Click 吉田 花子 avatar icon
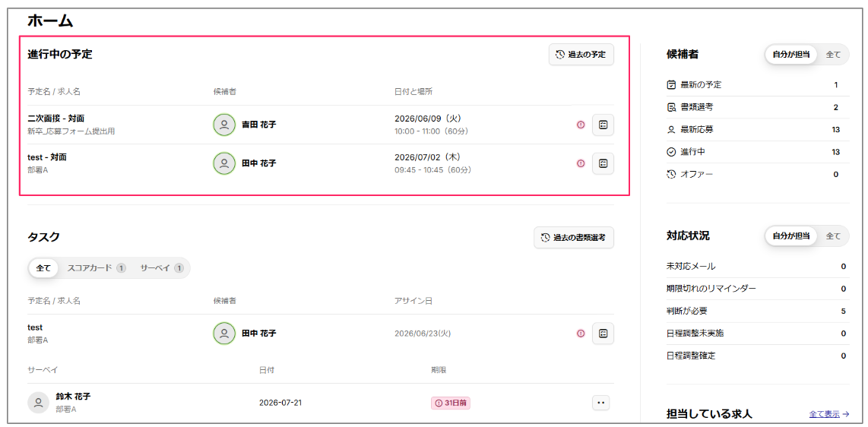This screenshot has width=868, height=427. pyautogui.click(x=224, y=125)
